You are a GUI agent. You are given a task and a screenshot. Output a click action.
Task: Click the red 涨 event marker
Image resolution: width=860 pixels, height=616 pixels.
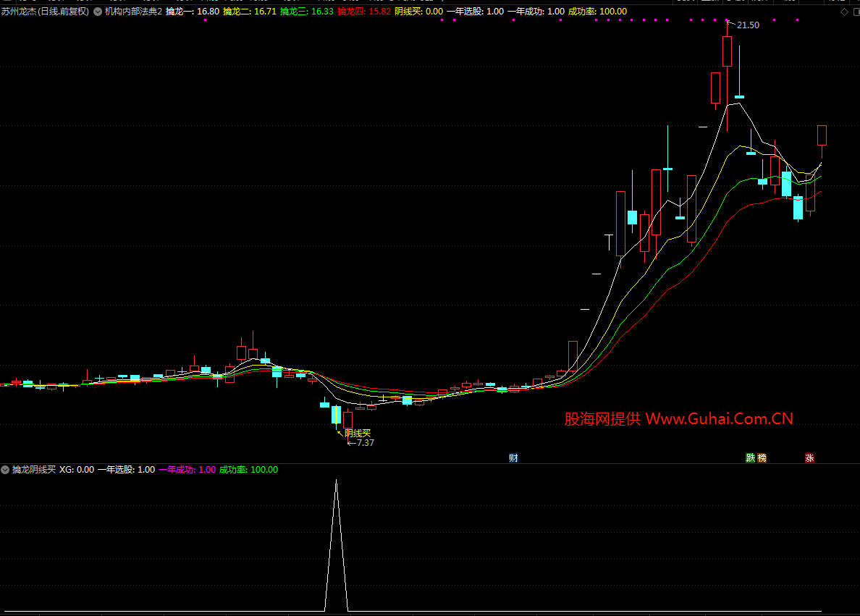click(x=809, y=458)
